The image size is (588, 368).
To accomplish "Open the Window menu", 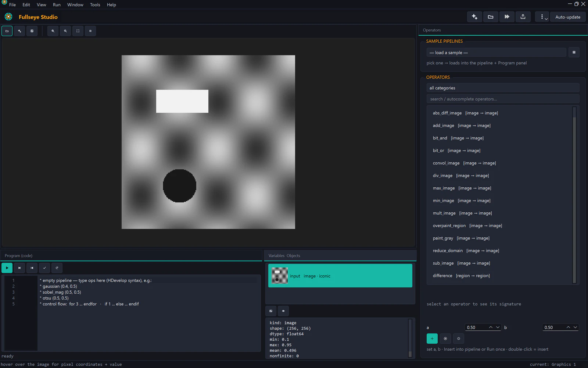I will 75,5.
